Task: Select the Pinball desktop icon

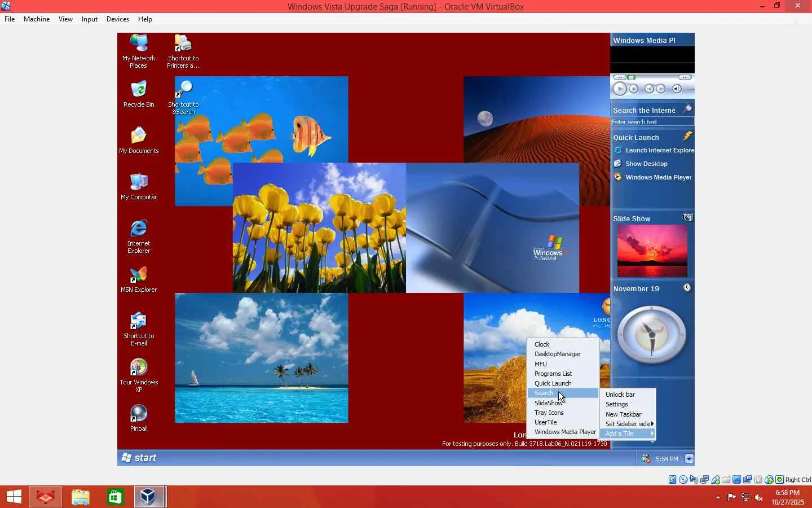Action: tap(139, 418)
